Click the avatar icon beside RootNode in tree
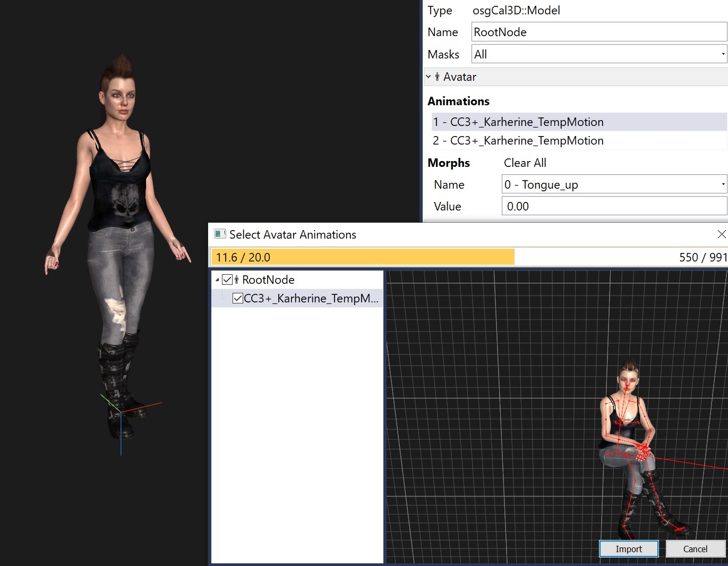The image size is (728, 566). point(237,280)
